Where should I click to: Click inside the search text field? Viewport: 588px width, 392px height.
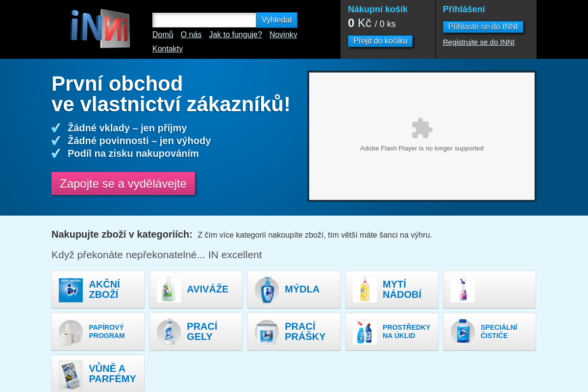(204, 20)
